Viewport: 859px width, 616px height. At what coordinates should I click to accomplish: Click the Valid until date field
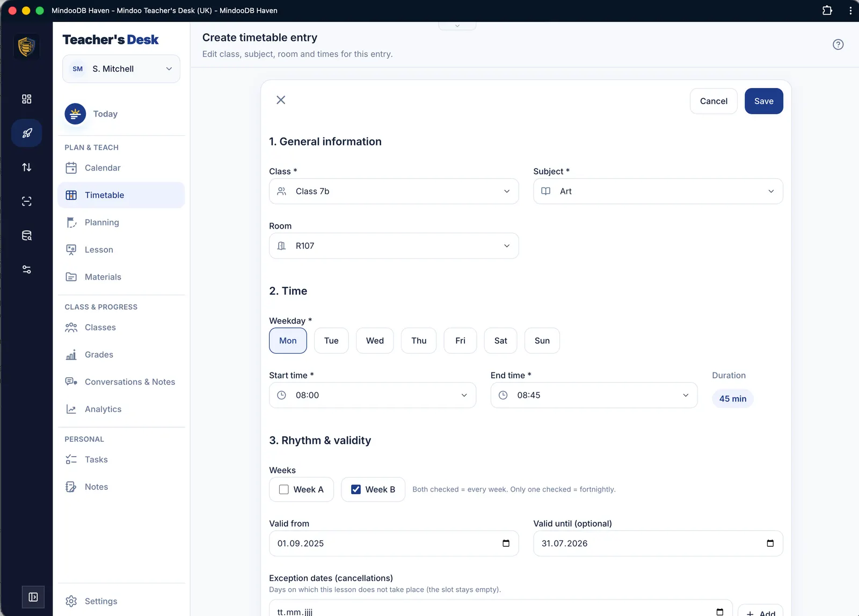(658, 544)
